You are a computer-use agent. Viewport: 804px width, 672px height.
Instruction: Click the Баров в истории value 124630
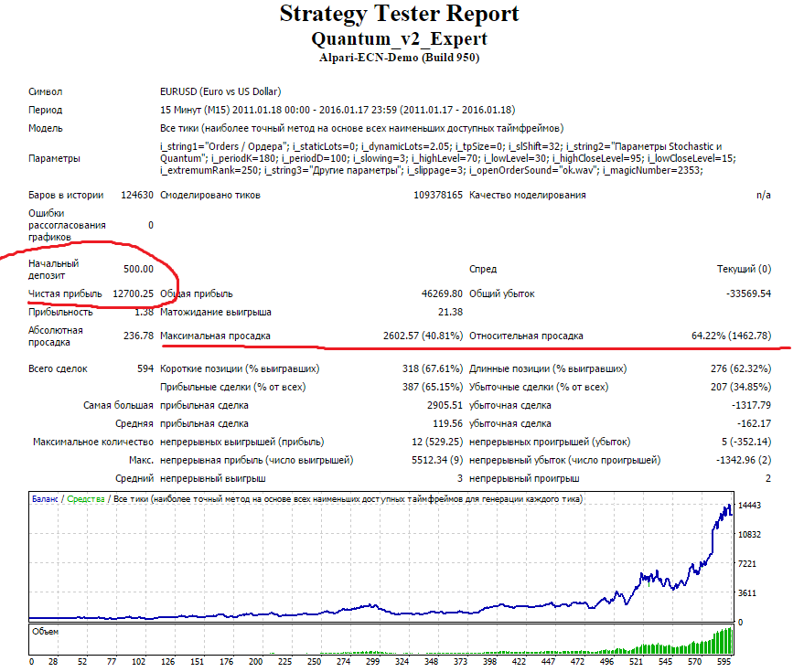pos(137,195)
